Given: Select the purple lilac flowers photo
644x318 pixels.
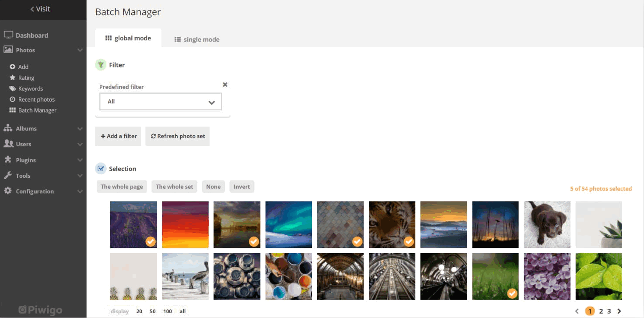Looking at the screenshot, I should click(x=547, y=276).
